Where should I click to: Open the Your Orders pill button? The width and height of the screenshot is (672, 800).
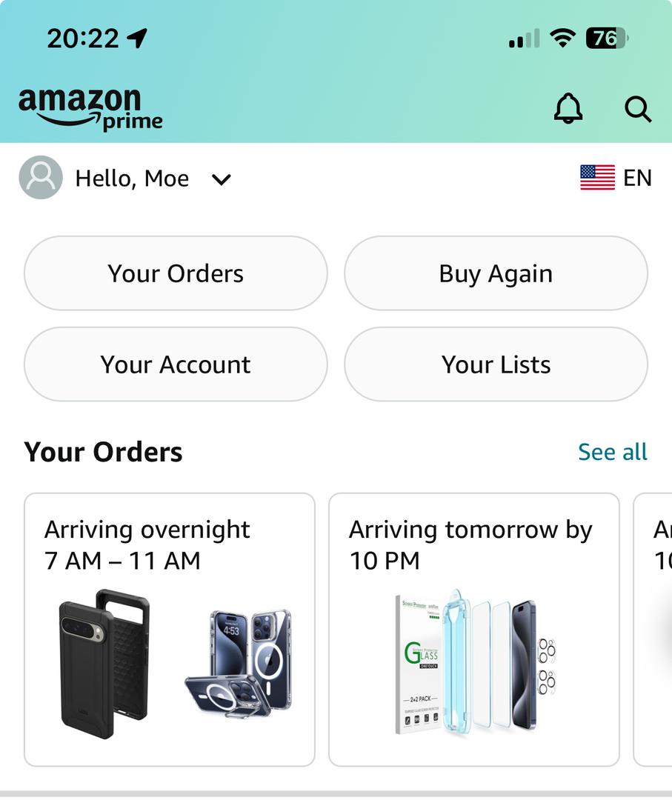176,273
